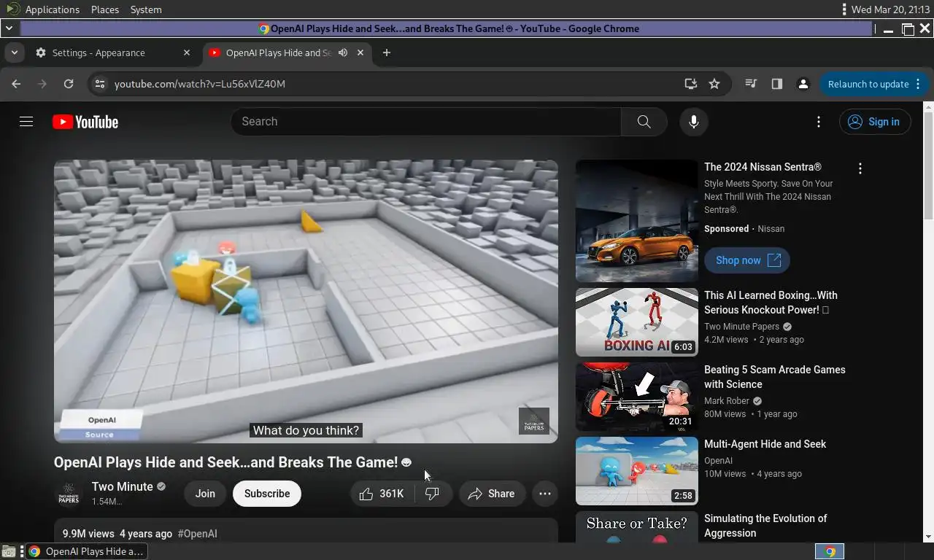Open Chrome profile icon
The height and width of the screenshot is (560, 934).
click(803, 84)
